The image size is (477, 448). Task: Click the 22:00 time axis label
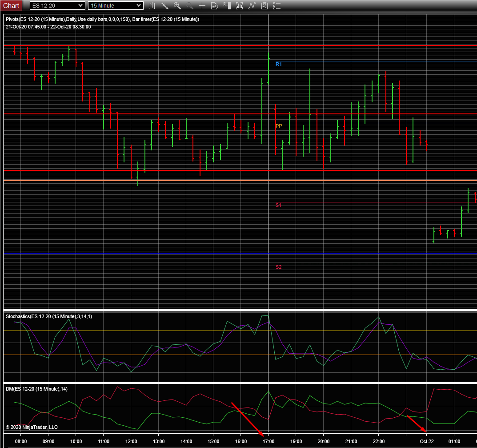click(x=379, y=441)
